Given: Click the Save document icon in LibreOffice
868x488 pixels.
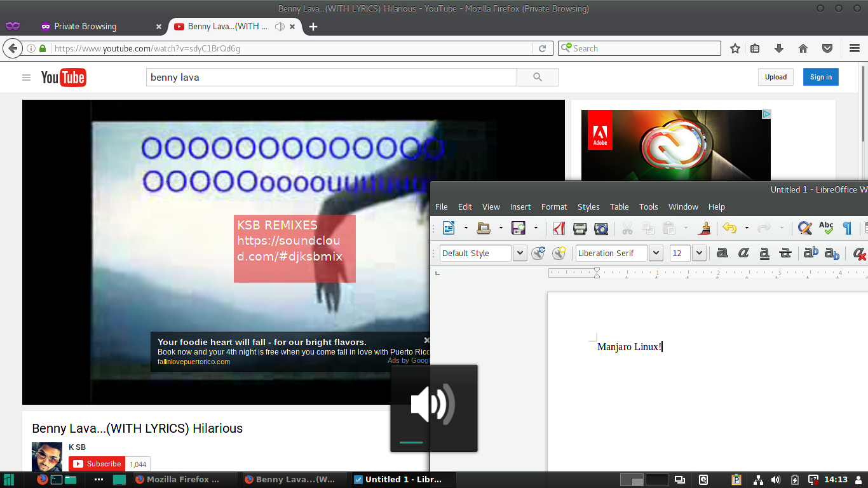Looking at the screenshot, I should (x=519, y=228).
